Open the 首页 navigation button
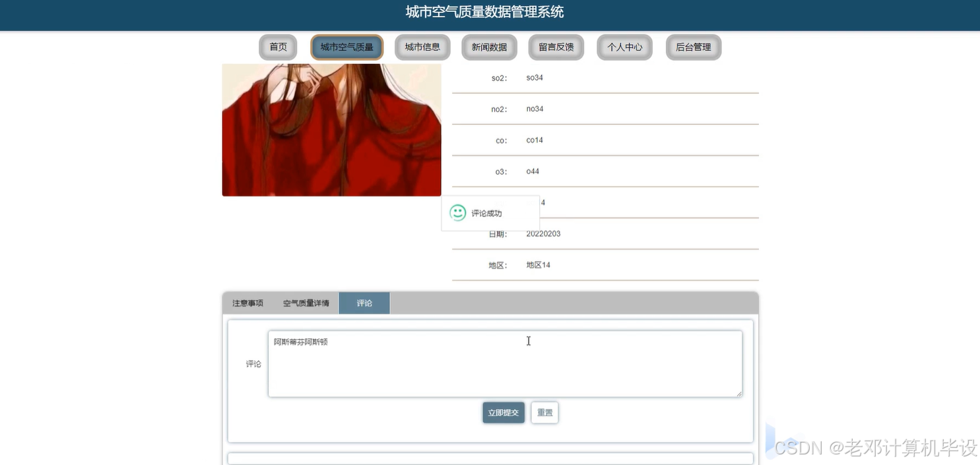 278,47
